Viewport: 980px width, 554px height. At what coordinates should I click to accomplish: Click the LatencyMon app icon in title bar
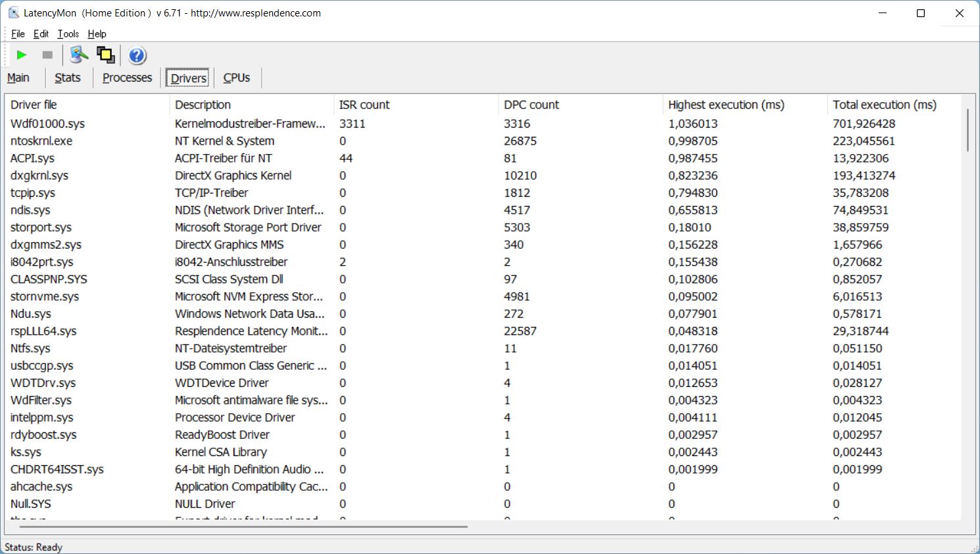(13, 13)
